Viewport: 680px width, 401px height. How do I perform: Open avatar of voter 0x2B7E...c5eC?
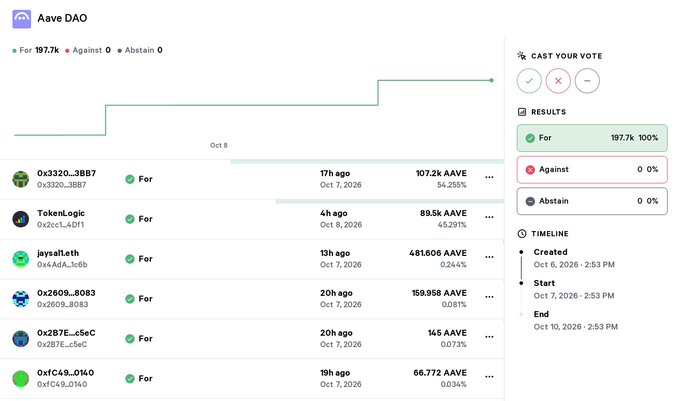coord(20,339)
